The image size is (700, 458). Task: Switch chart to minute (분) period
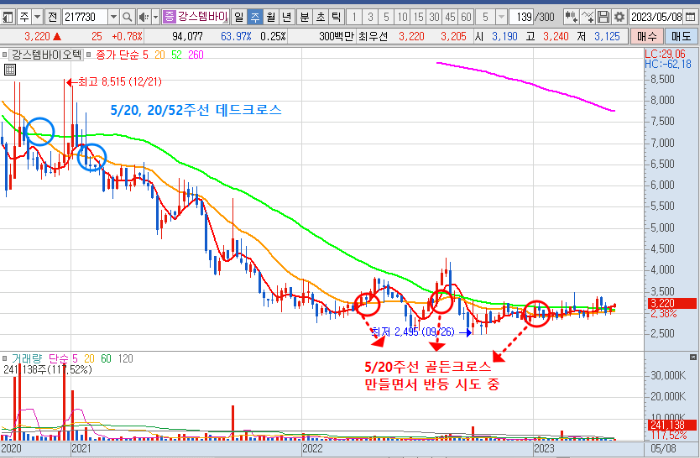tap(304, 17)
